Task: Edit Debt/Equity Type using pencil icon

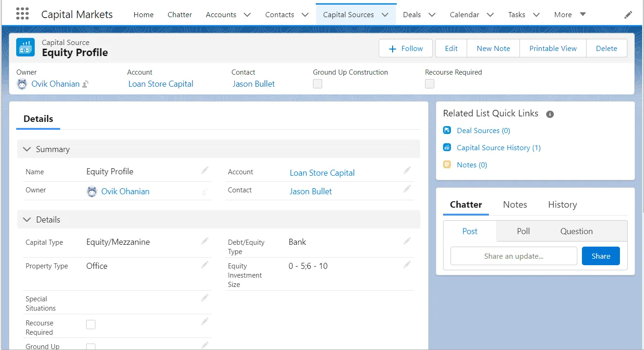Action: (407, 241)
